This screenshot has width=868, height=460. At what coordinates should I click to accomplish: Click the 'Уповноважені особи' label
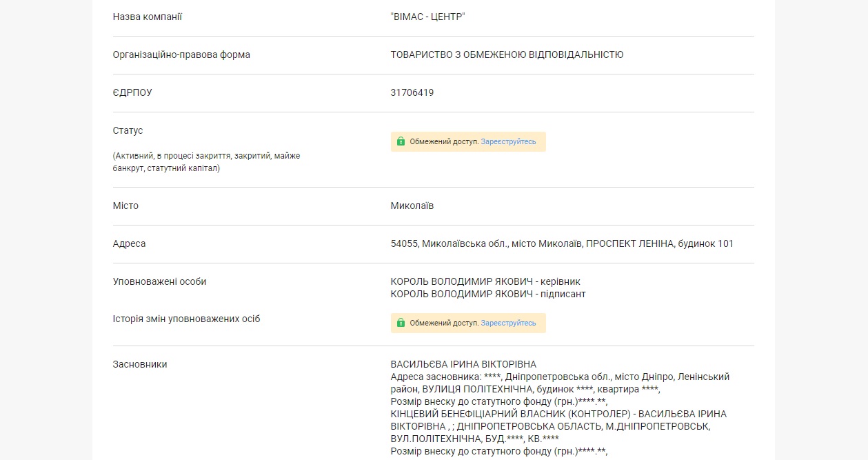(159, 281)
